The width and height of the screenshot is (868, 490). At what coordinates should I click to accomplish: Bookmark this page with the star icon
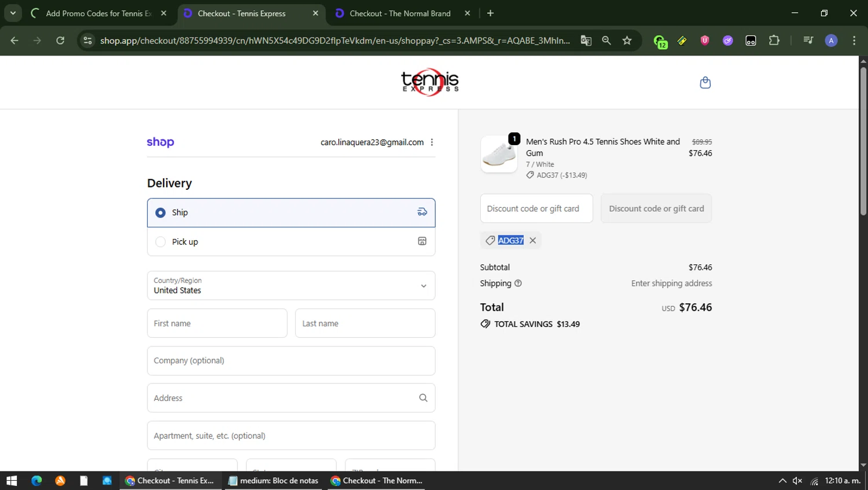pos(627,40)
